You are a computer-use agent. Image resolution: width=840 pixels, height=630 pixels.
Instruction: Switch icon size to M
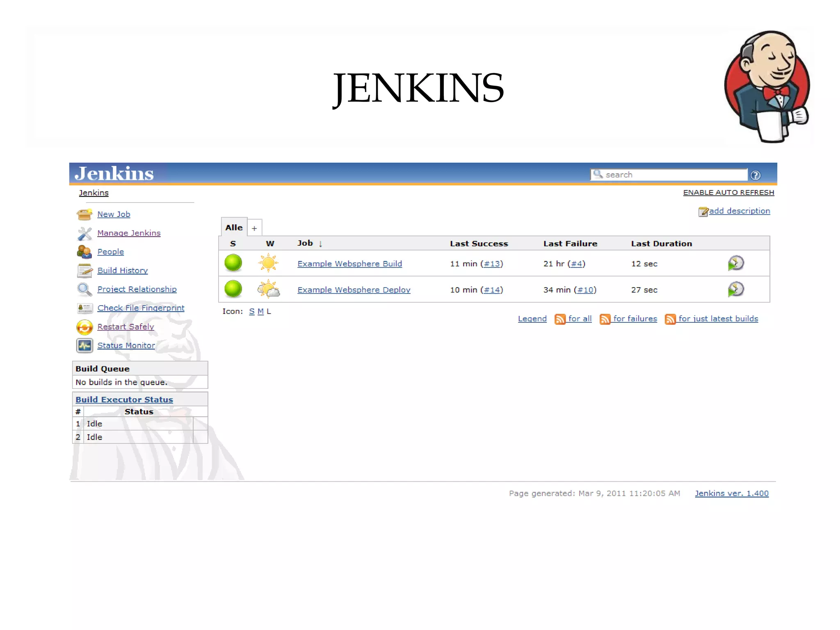click(x=260, y=312)
